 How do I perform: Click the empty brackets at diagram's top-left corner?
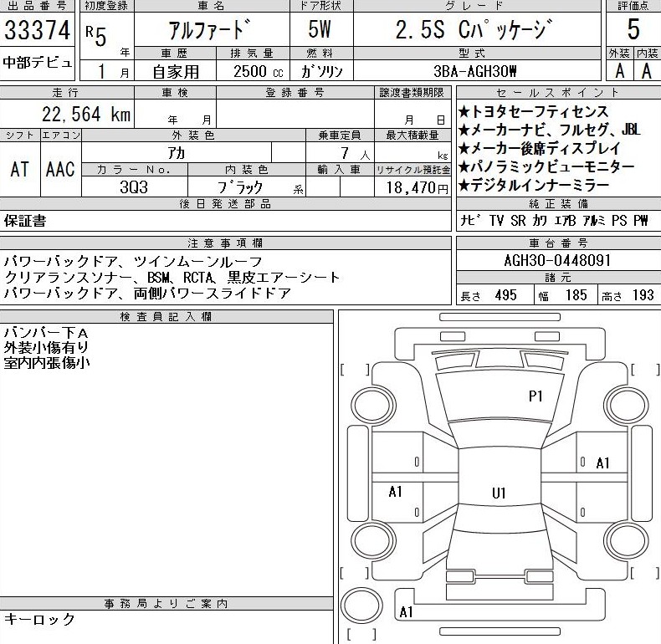click(x=355, y=370)
